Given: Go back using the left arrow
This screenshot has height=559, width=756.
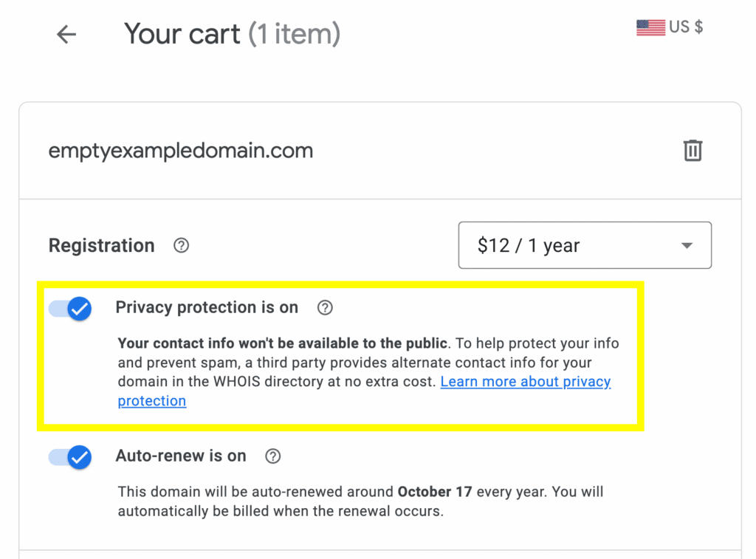Looking at the screenshot, I should [66, 35].
